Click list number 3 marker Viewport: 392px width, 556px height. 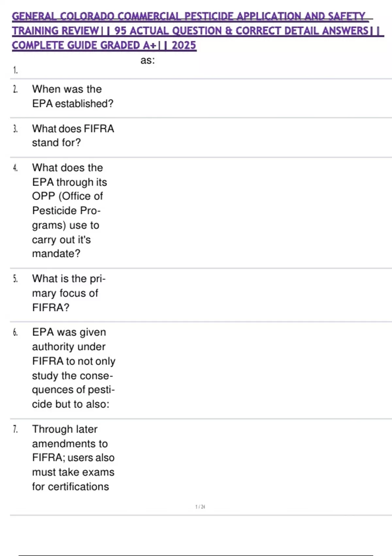point(15,129)
